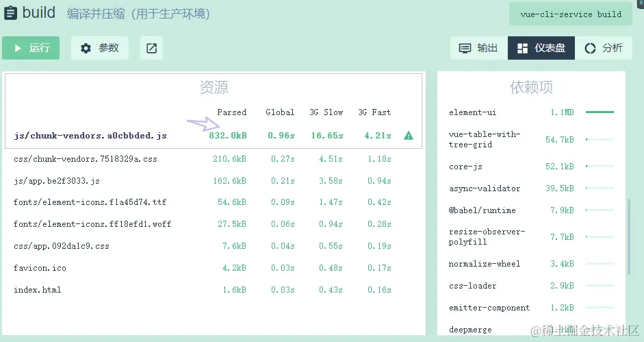Viewport: 644px width, 342px height.
Task: Click the 832.0kB parsed size value
Action: coord(228,136)
